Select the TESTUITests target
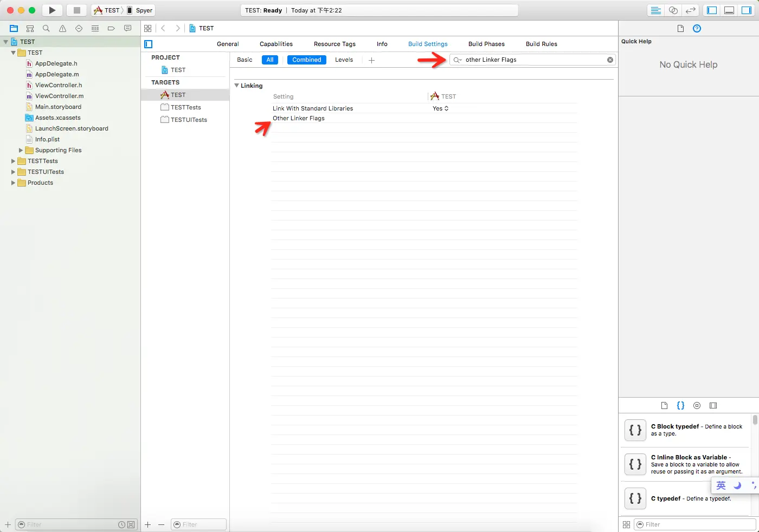This screenshot has width=759, height=532. 189,120
